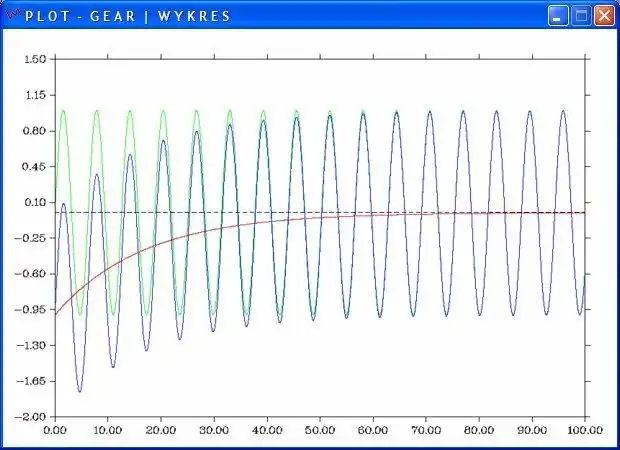Click the plot application icon in title bar
This screenshot has height=450, width=620.
[13, 15]
